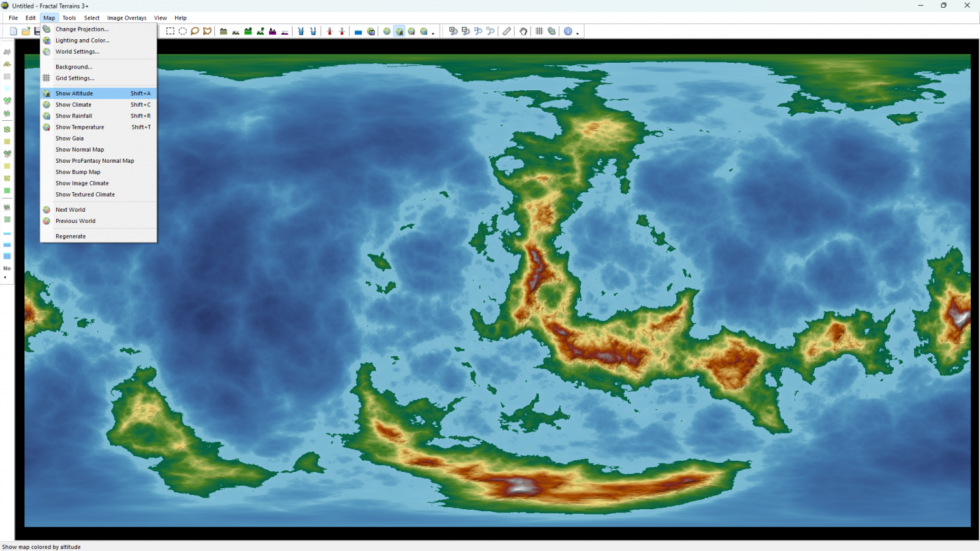Click the red thermometer temperature tool

tap(329, 31)
